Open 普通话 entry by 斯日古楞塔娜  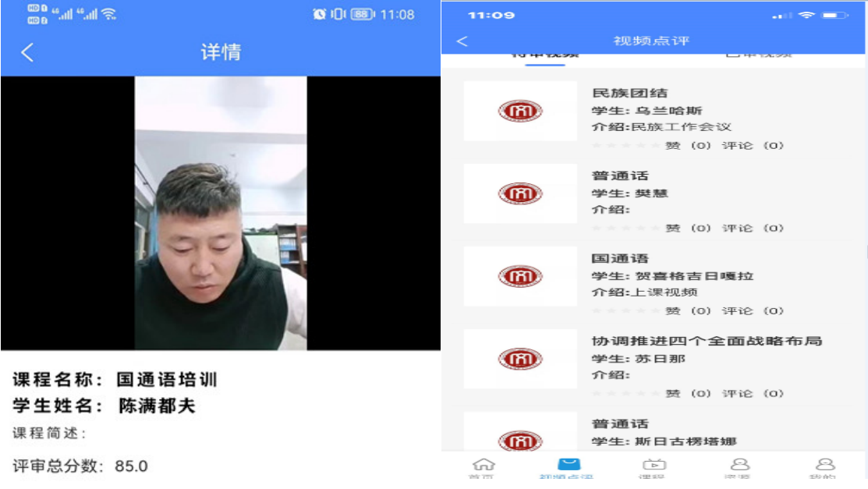pyautogui.click(x=620, y=424)
